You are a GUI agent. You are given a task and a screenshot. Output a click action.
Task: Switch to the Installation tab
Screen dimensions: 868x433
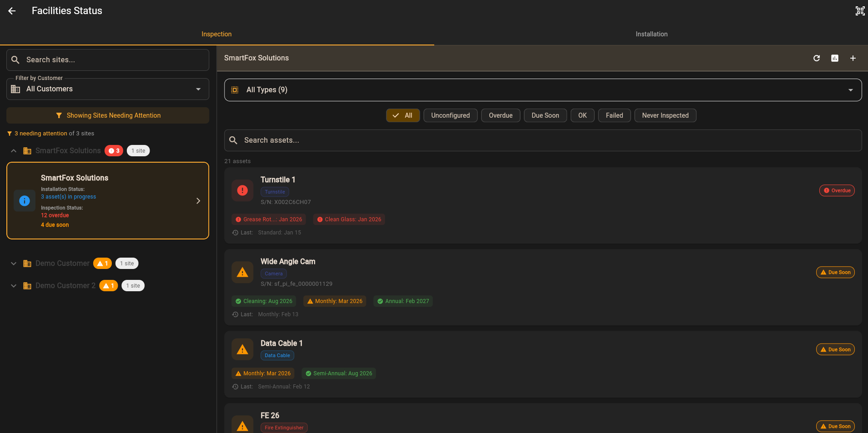click(651, 34)
